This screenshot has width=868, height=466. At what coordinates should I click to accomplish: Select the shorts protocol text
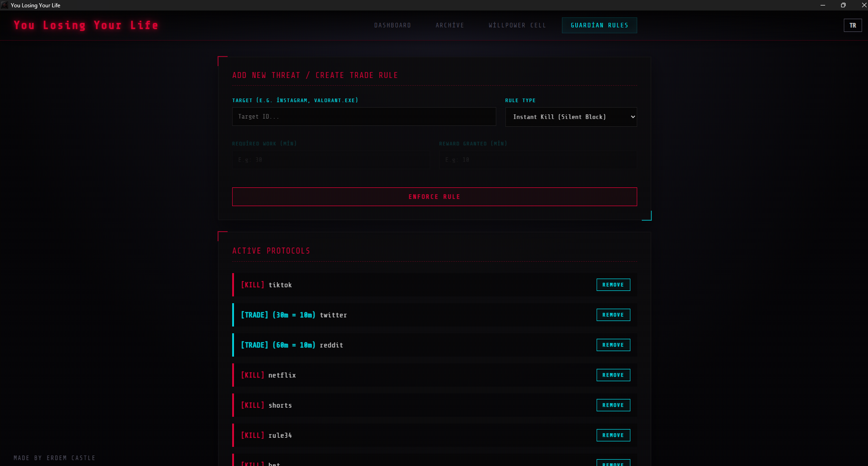point(280,405)
